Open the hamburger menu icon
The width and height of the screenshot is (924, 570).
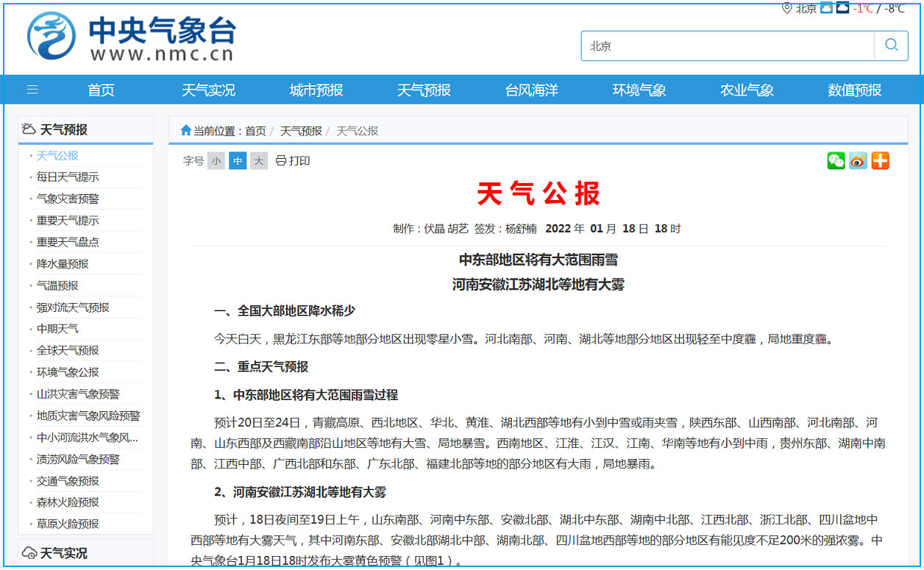coord(32,90)
